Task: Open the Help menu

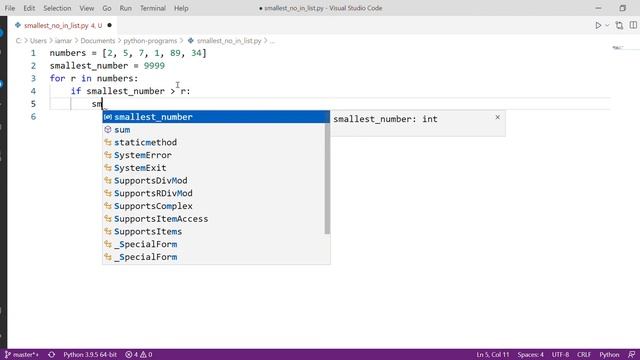Action: pyautogui.click(x=181, y=8)
